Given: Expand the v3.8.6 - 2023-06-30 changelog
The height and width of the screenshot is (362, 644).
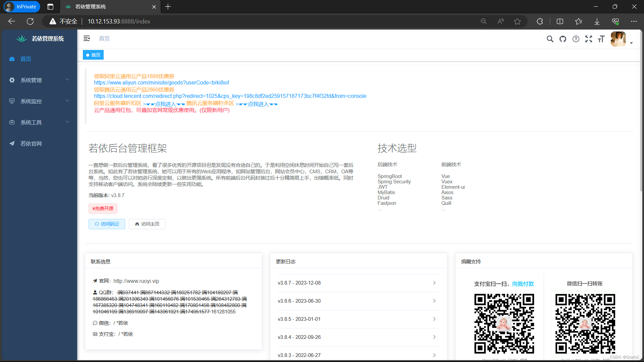Looking at the screenshot, I should (358, 301).
